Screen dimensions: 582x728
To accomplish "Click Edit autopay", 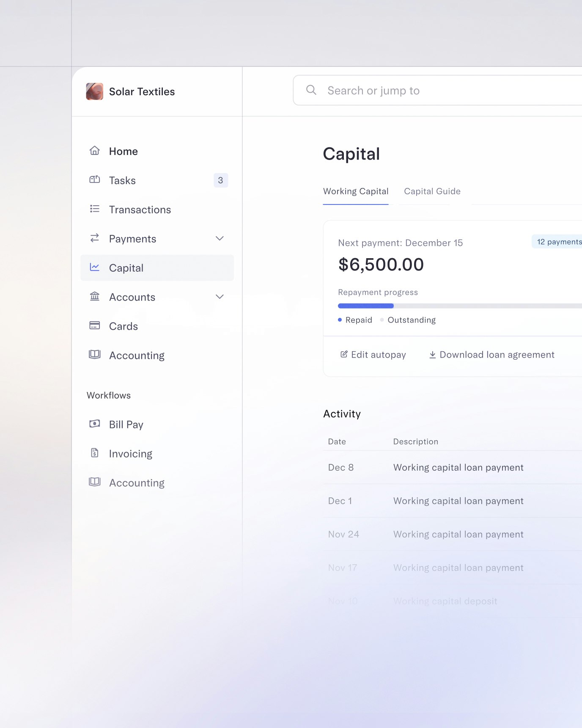I will click(373, 355).
